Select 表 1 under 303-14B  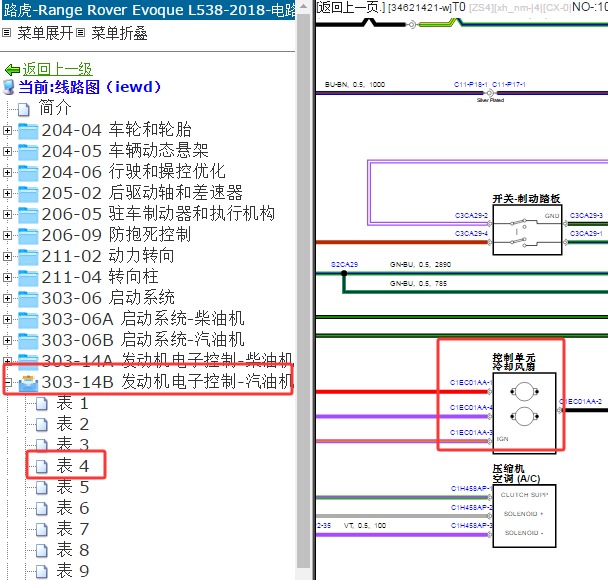tap(73, 404)
